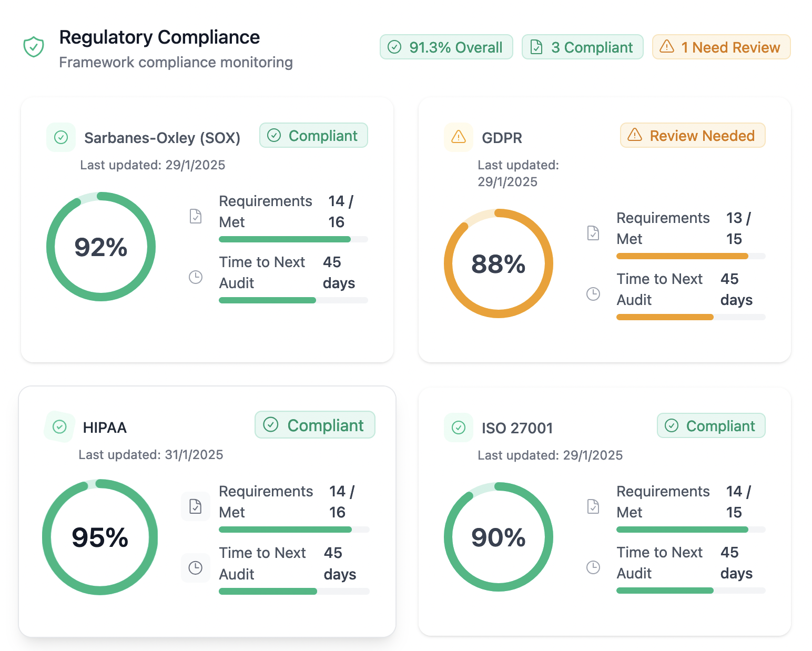Click the 45 days value on SOX card
The image size is (812, 651).
(339, 272)
